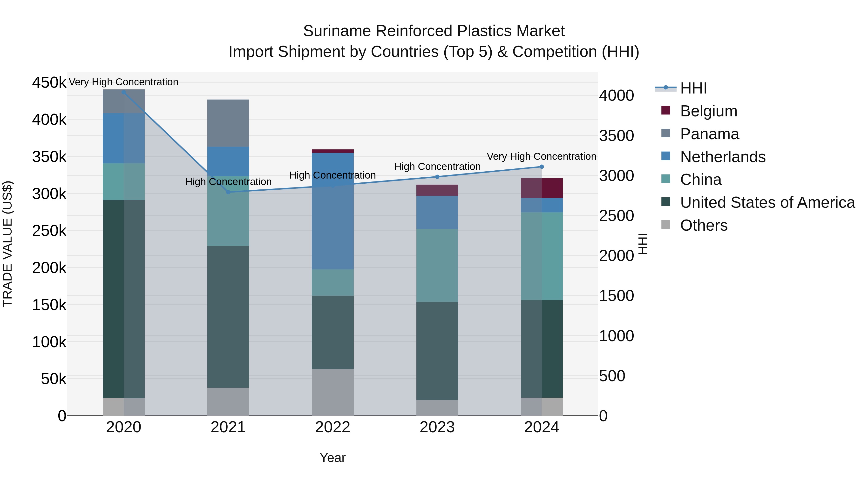The image size is (868, 488).
Task: Click the 2022 Netherlands bar segment
Action: click(332, 211)
